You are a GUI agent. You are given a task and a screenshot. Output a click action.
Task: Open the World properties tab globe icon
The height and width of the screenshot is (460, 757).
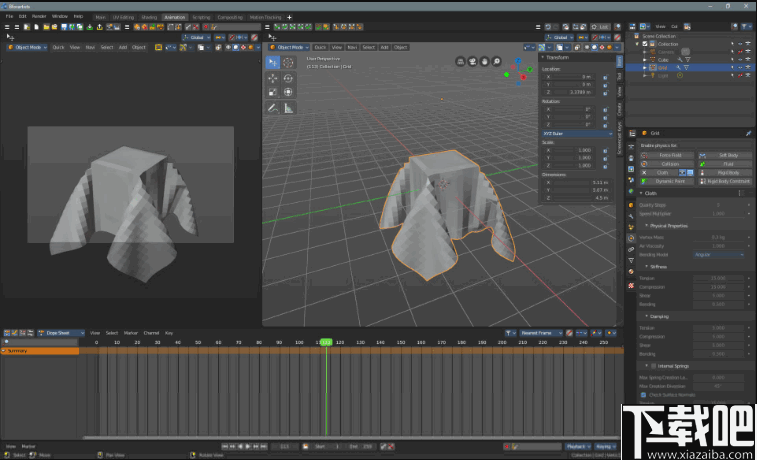[631, 192]
